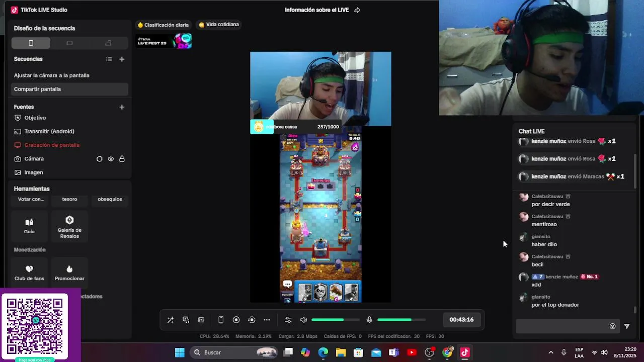Open Galería de Regalos tool

[x=69, y=226]
